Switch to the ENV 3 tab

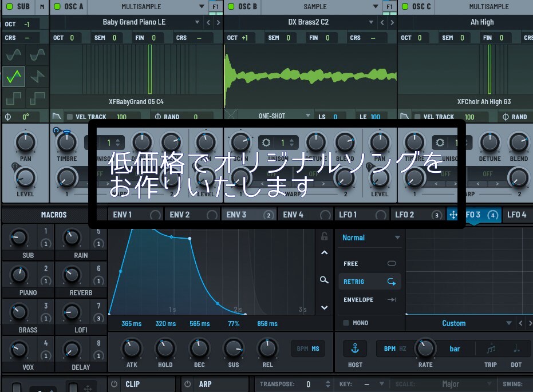pos(249,215)
